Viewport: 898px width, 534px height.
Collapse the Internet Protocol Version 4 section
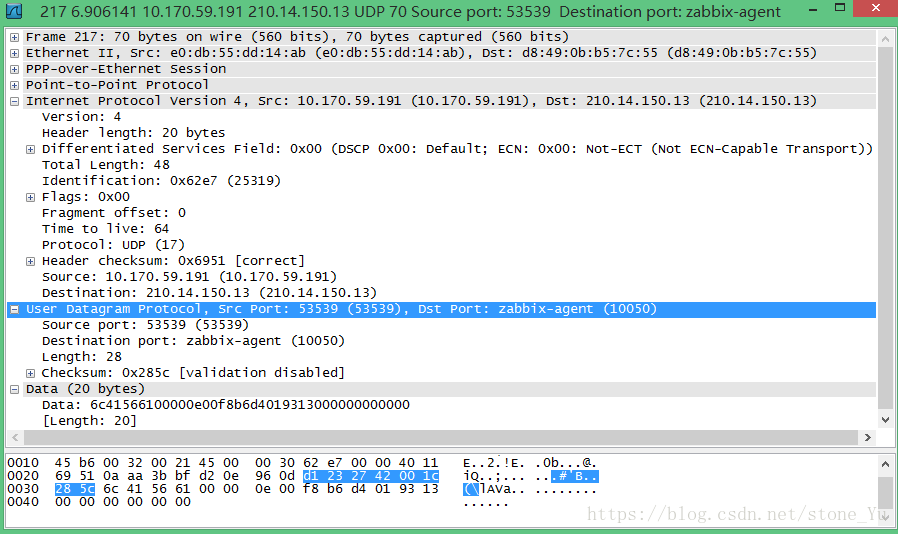(x=15, y=101)
